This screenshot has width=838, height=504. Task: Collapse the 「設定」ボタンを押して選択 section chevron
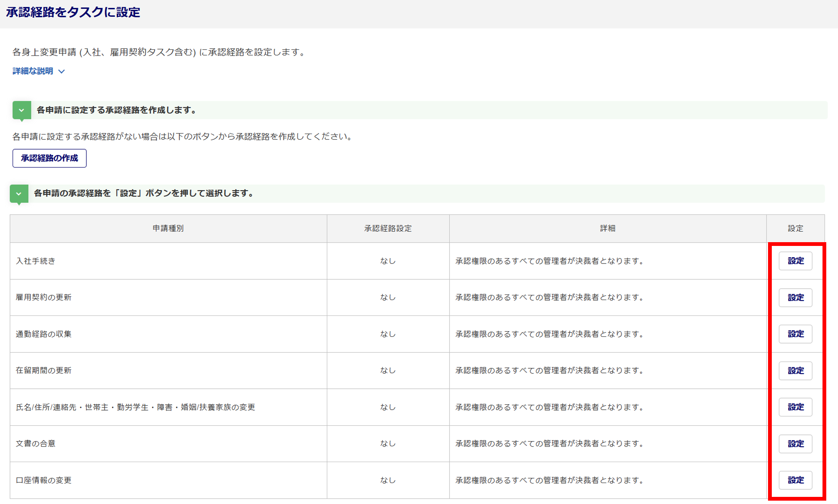[19, 194]
